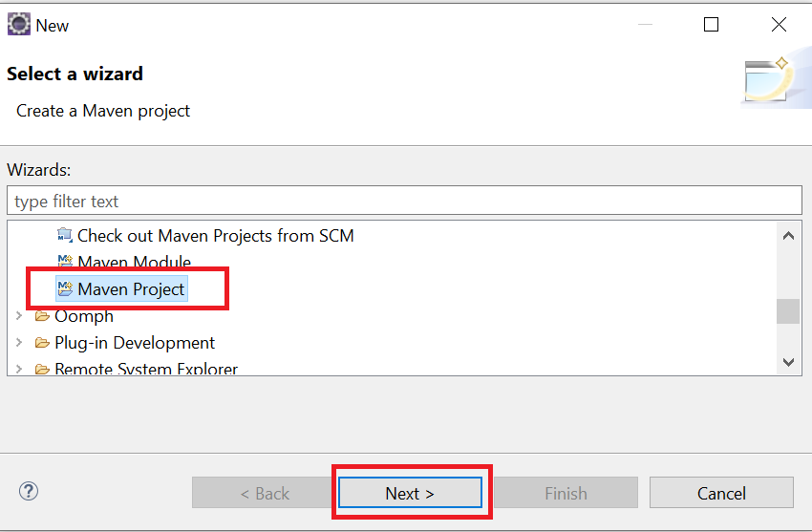Click the Check out Maven Projects icon

click(65, 235)
